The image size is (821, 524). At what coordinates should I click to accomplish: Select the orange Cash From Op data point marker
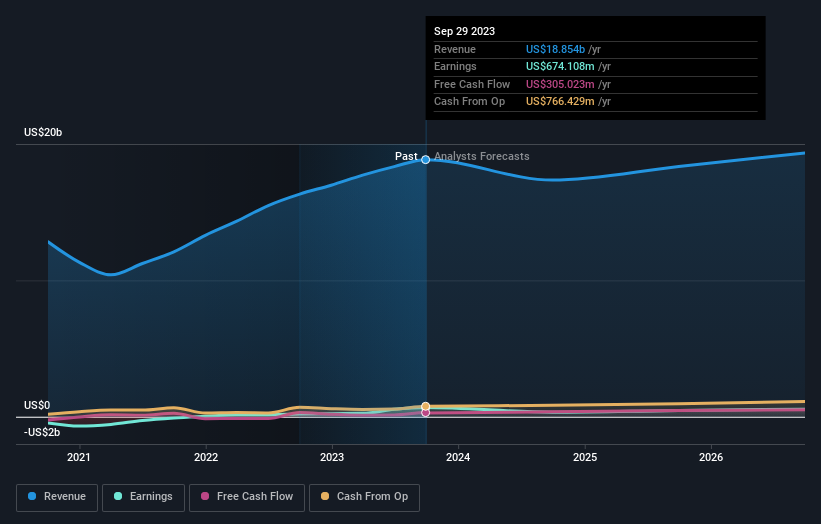pos(426,406)
